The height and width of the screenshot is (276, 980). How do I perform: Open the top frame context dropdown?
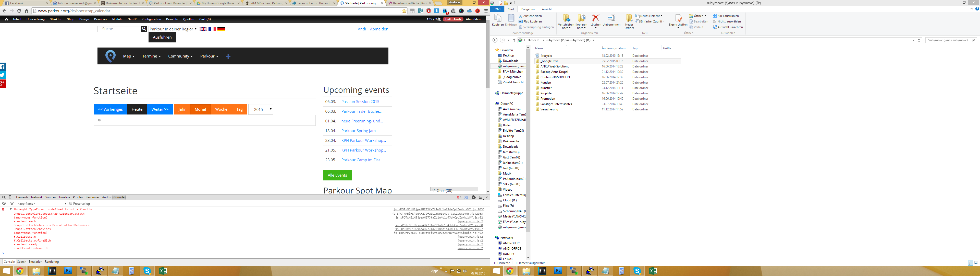(x=42, y=204)
